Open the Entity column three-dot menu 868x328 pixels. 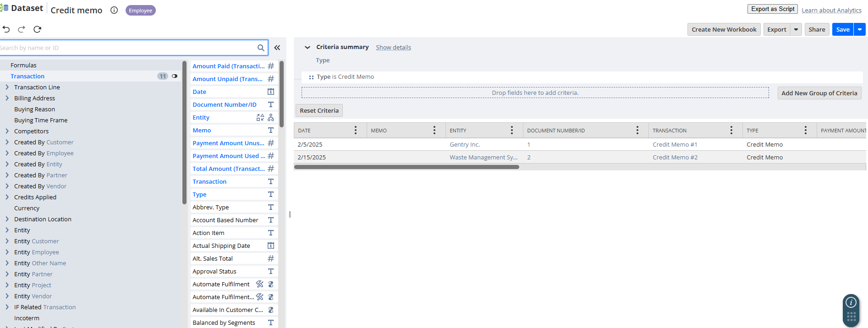[512, 131]
